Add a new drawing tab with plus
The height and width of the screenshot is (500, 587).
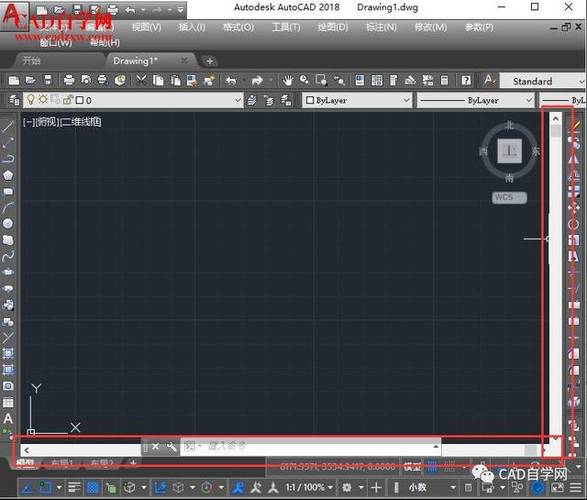(209, 61)
